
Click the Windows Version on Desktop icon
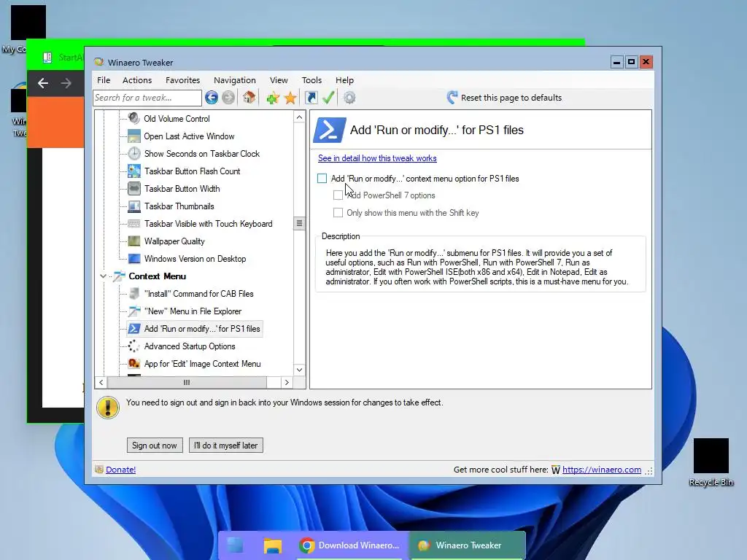click(x=134, y=259)
